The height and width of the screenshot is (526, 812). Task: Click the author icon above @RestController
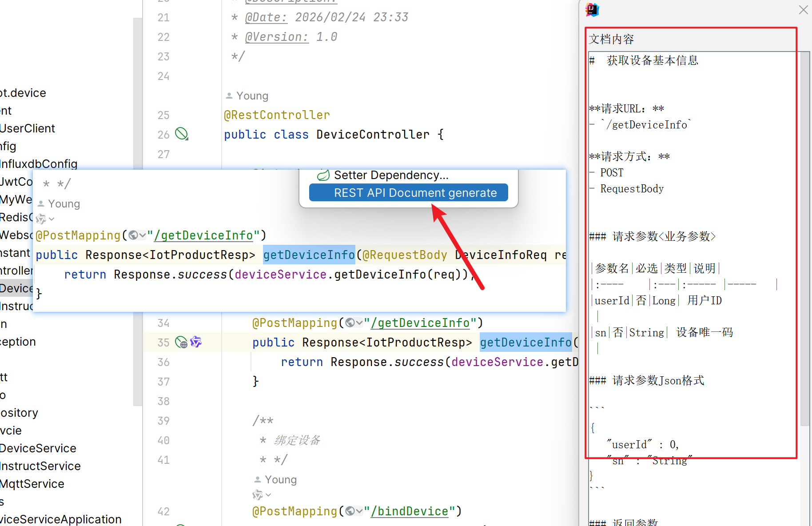pyautogui.click(x=229, y=96)
